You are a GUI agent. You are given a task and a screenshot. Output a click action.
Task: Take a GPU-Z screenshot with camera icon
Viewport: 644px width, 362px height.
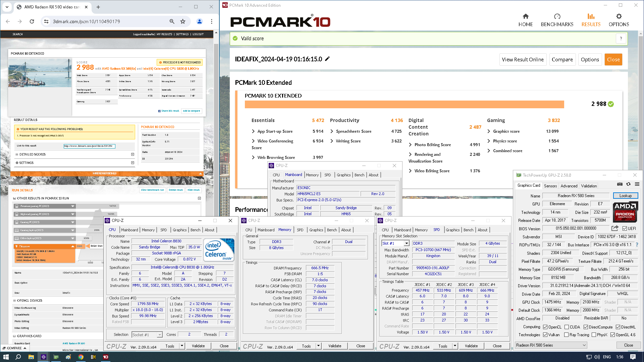tap(620, 184)
